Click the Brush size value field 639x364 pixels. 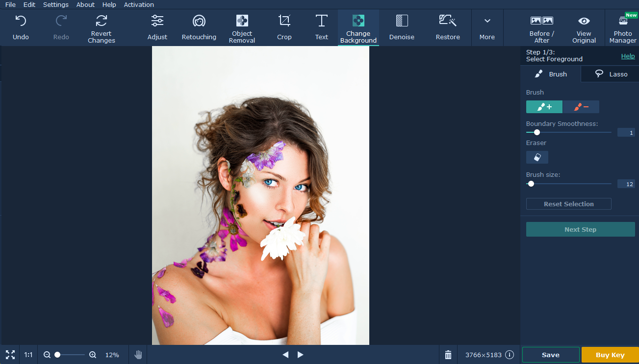(x=626, y=184)
